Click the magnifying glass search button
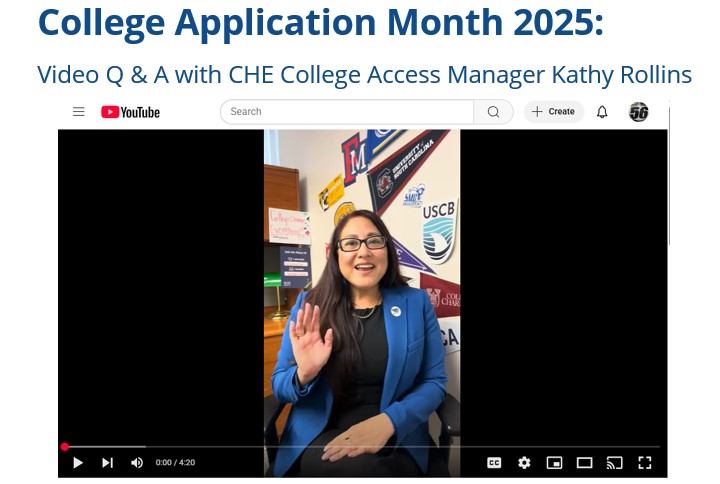Image resolution: width=720 pixels, height=484 pixels. 493,112
